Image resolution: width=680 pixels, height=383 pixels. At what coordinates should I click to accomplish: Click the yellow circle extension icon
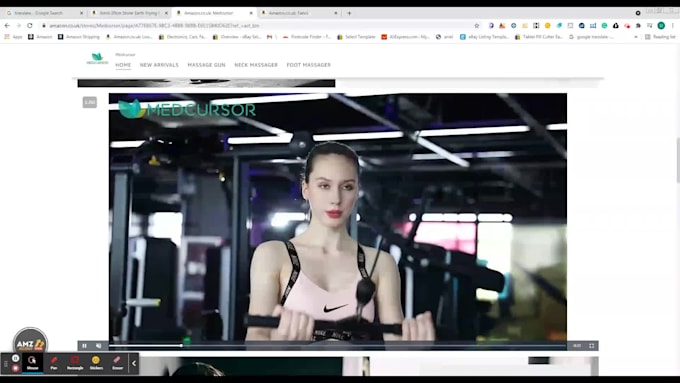[x=548, y=26]
